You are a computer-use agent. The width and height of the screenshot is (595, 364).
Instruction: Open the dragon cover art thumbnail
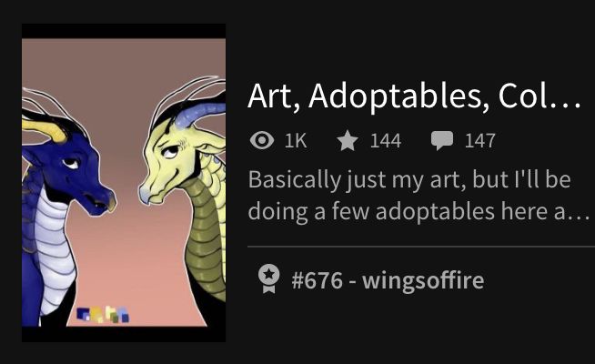tap(124, 183)
